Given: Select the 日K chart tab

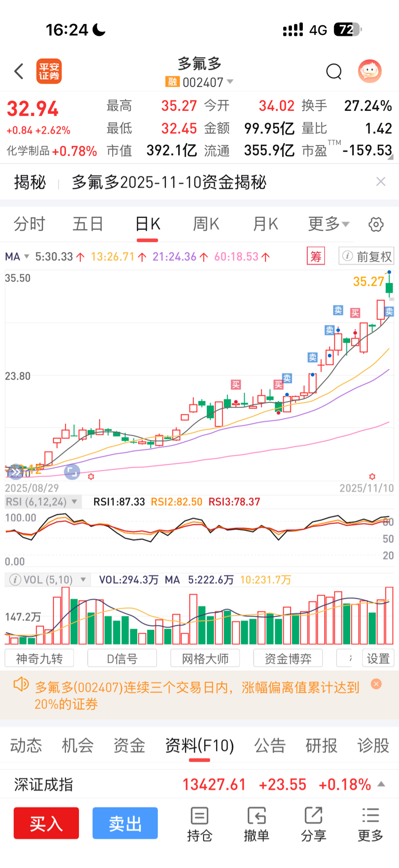Looking at the screenshot, I should pos(148,224).
